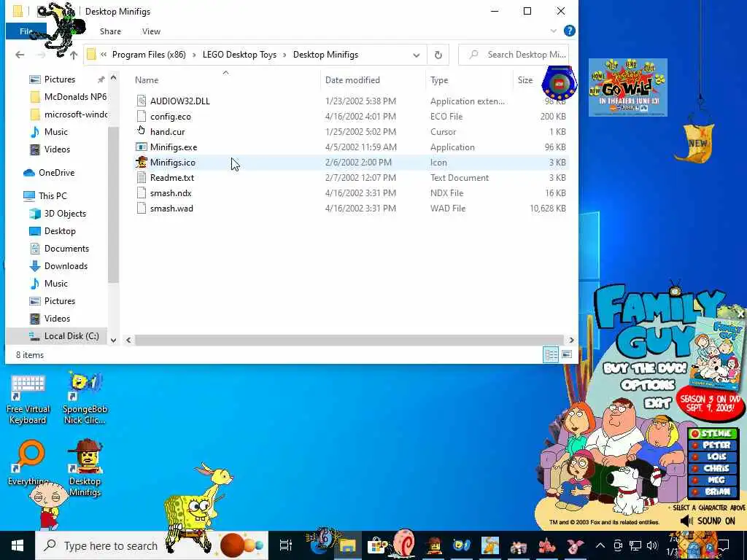Image resolution: width=747 pixels, height=560 pixels.
Task: Sort files by Name column
Action: pyautogui.click(x=146, y=80)
